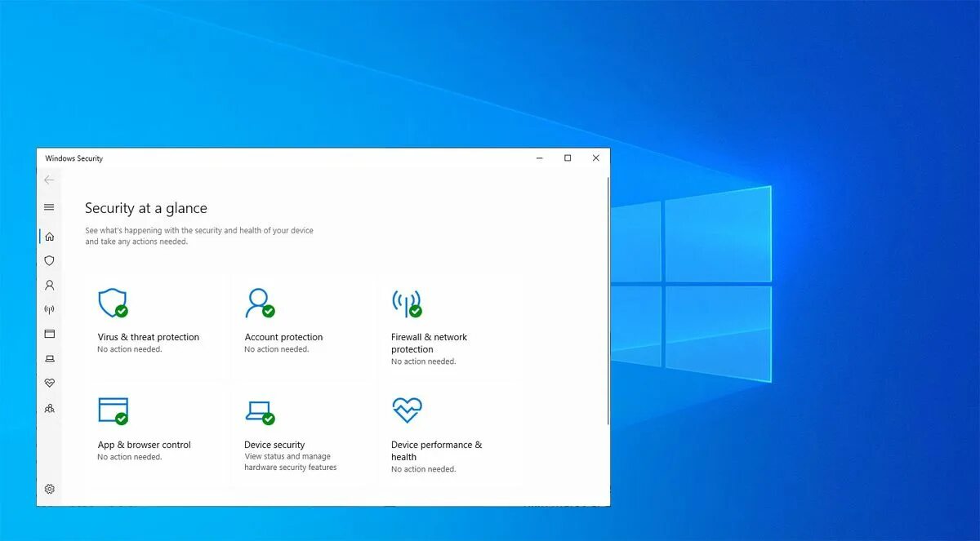Click the vertical scrollbar of Windows Security

pyautogui.click(x=608, y=302)
